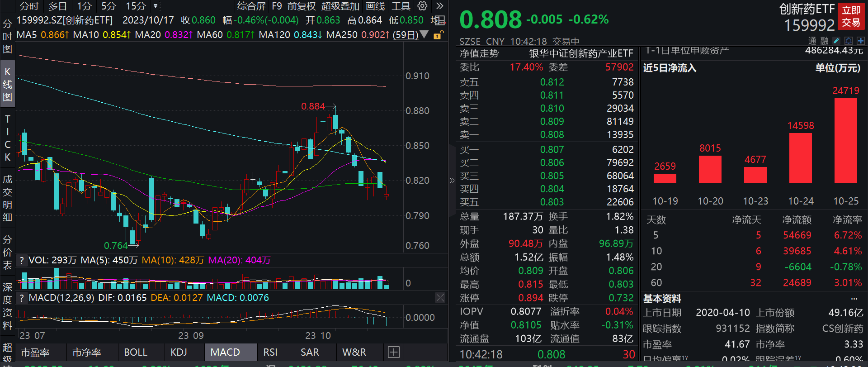The height and width of the screenshot is (367, 868).
Task: Open the moving average triangle dropdown
Action: tap(424, 34)
